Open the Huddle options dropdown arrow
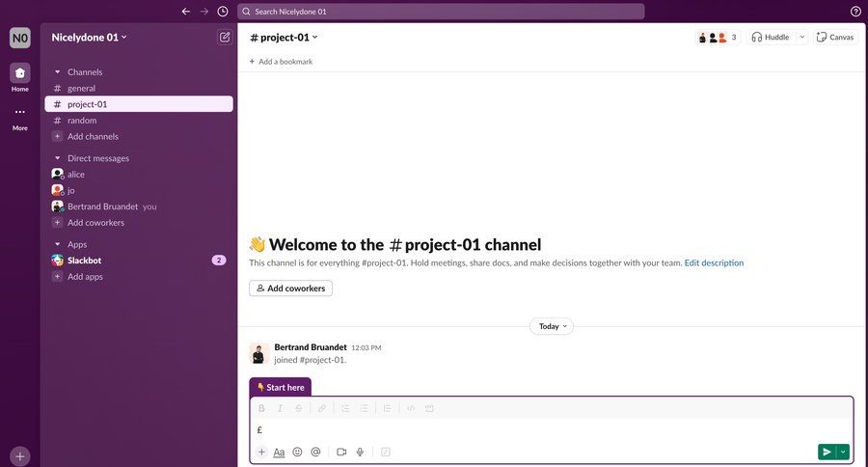The image size is (868, 467). click(801, 37)
